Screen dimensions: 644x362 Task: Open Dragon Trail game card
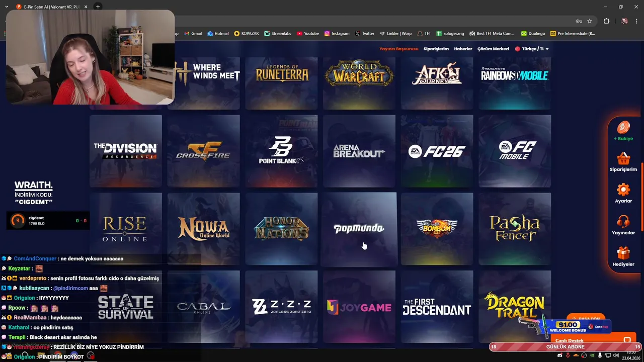click(515, 307)
